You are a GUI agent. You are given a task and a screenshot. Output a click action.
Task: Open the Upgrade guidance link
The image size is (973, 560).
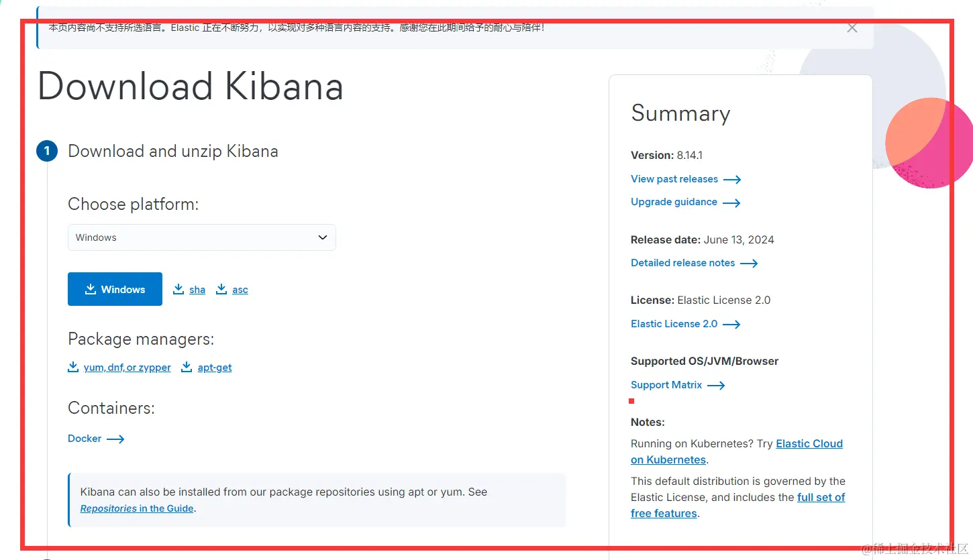tap(674, 202)
